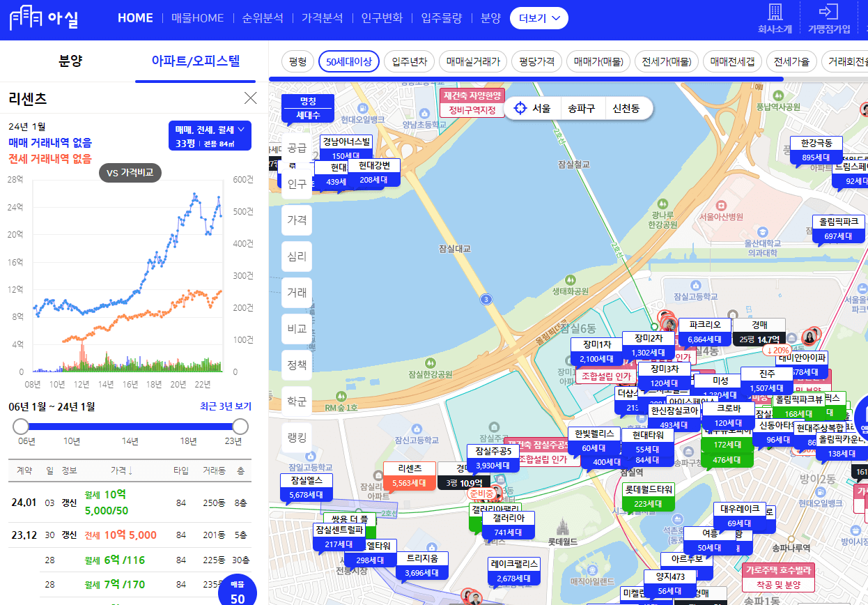Open the 정책 side menu button
This screenshot has height=605, width=868.
297,365
